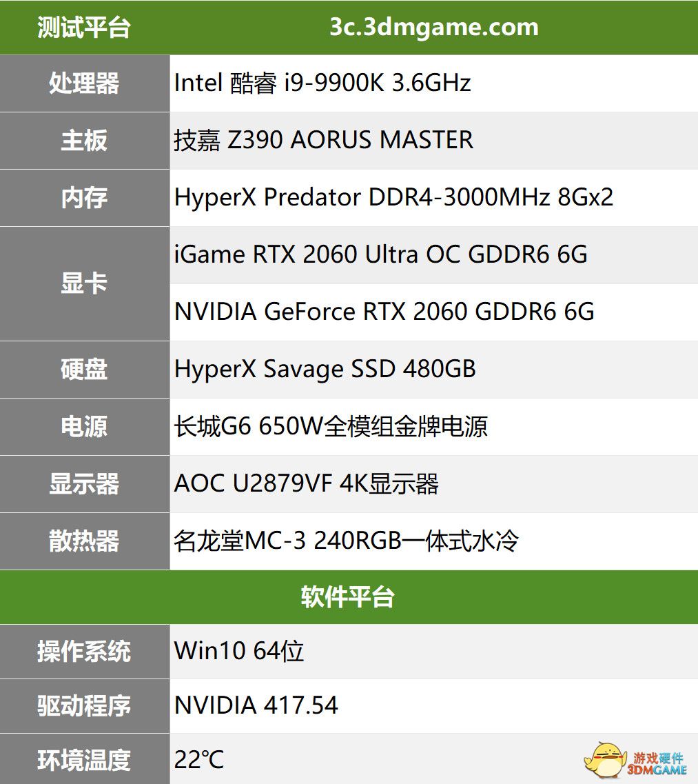Select the 处理器 label cell
Viewport: 698px width, 784px height.
[x=85, y=83]
